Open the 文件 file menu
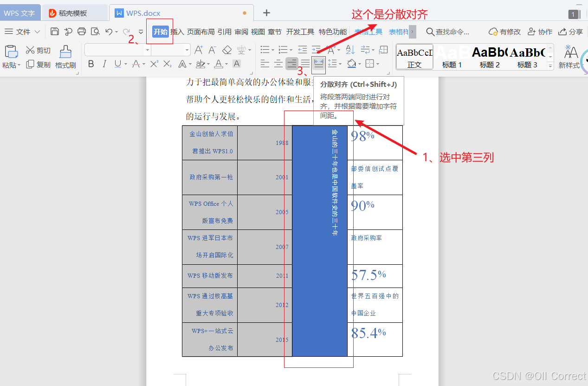This screenshot has height=386, width=588. [x=23, y=32]
